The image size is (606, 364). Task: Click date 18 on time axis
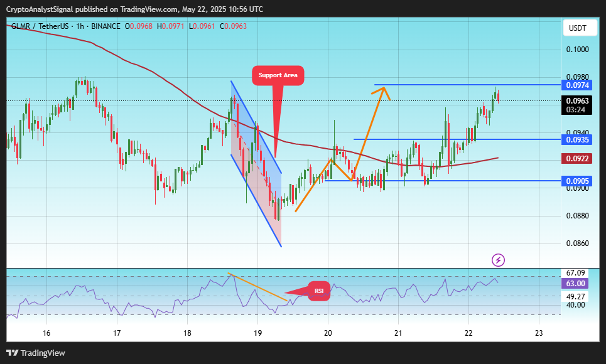[x=187, y=333]
